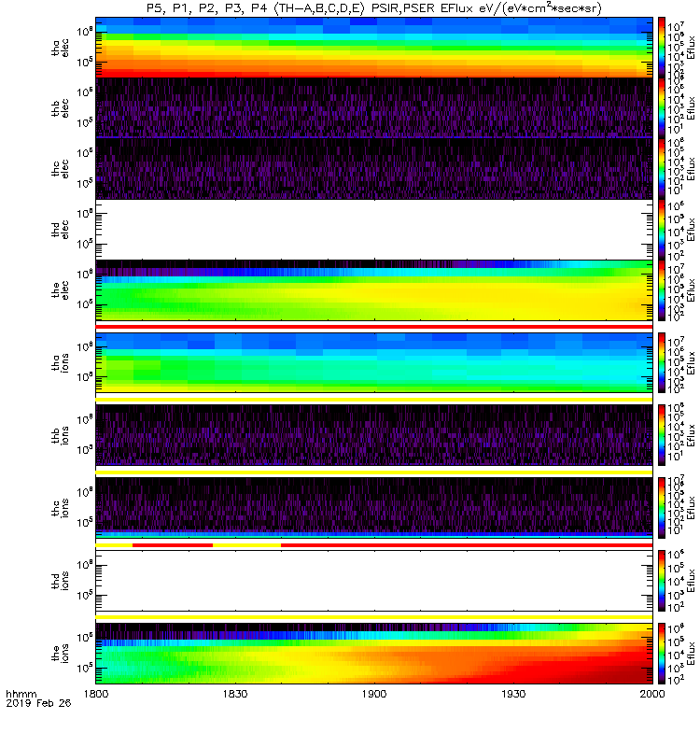Click the tha ions spectrogram panel
Screen dimensions: 700x747
(374, 362)
